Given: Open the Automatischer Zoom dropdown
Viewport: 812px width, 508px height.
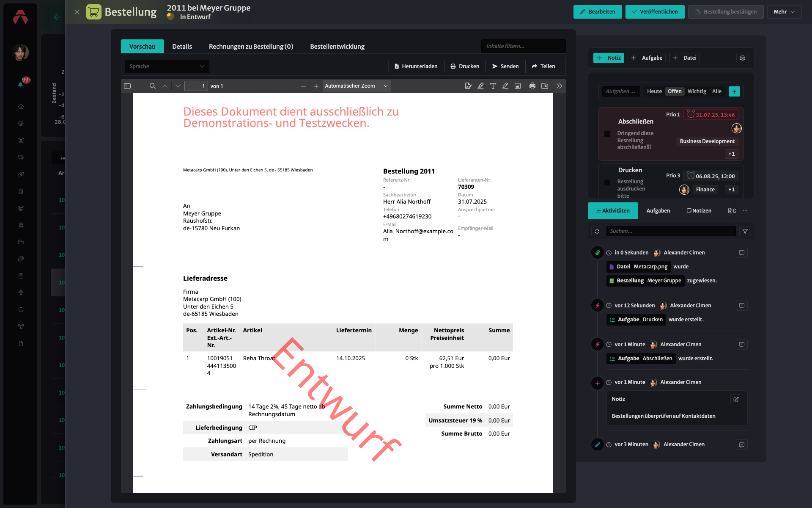Looking at the screenshot, I should [x=356, y=86].
